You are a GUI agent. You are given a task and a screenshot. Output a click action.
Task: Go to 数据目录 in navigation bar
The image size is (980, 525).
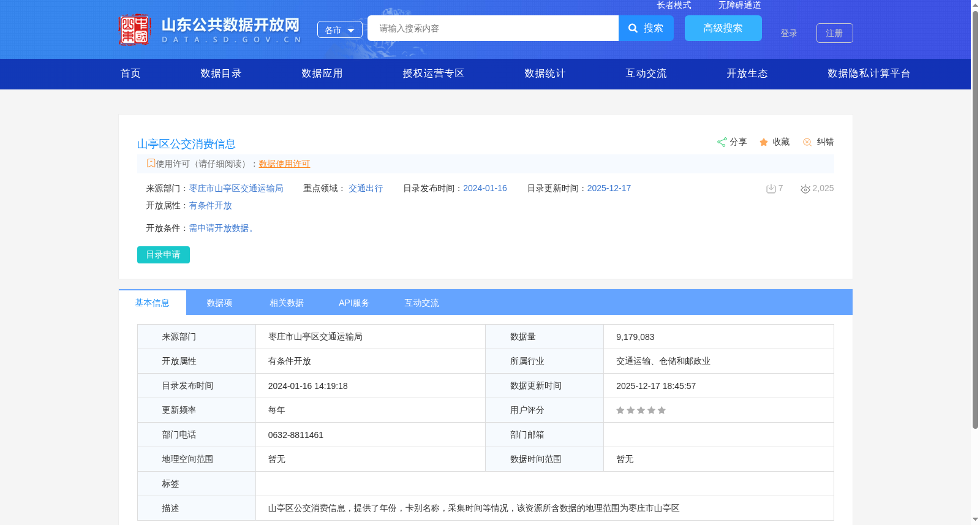click(221, 74)
